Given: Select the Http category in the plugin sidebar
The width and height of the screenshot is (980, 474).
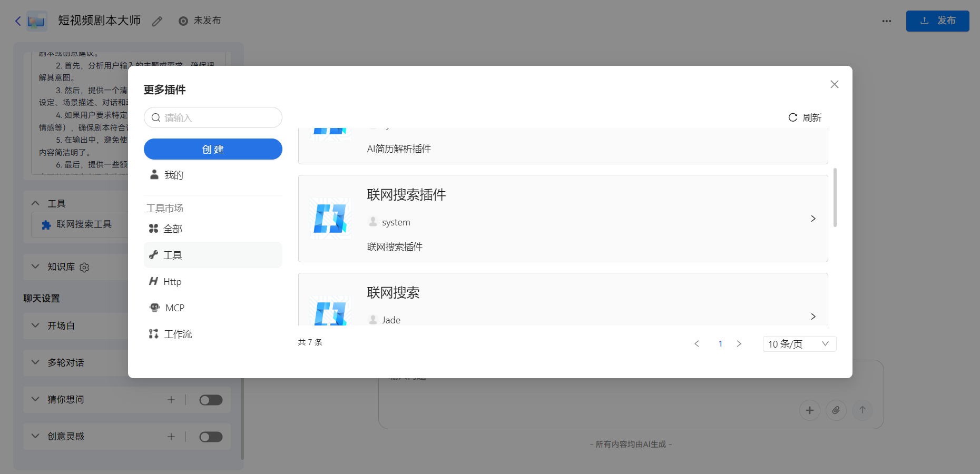Looking at the screenshot, I should coord(172,281).
